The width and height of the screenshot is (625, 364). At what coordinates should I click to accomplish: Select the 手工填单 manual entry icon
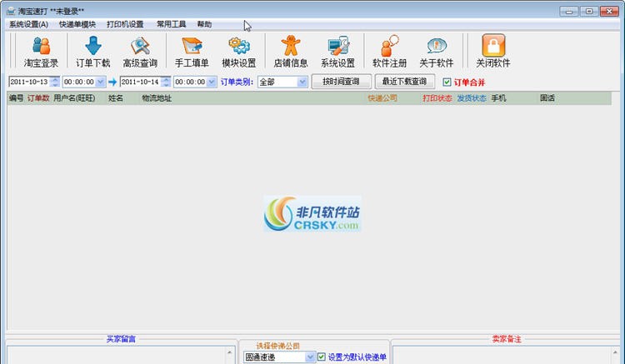point(192,46)
